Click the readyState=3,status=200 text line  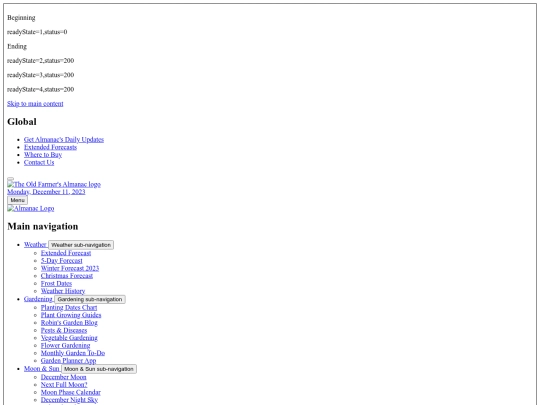pyautogui.click(x=41, y=75)
